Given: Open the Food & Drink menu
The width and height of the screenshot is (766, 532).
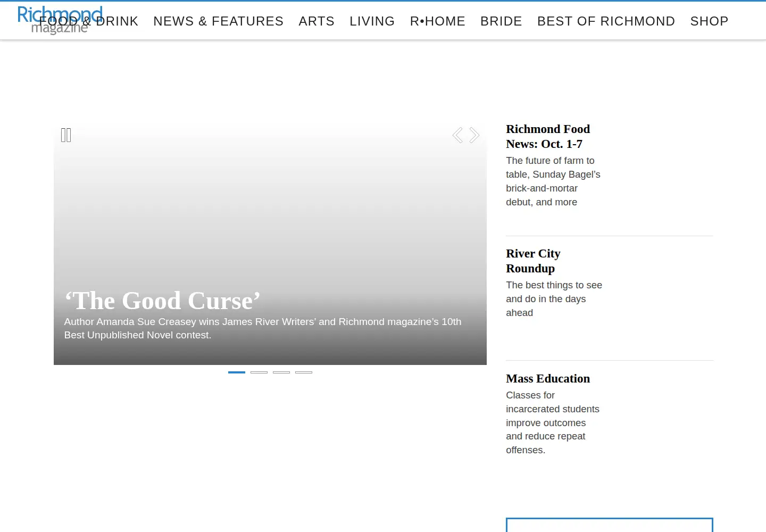Looking at the screenshot, I should (88, 21).
